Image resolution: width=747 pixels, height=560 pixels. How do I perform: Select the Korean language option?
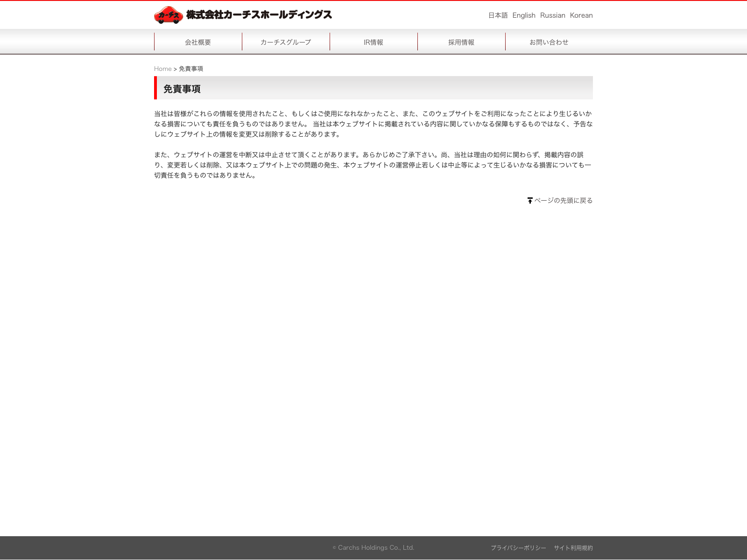pos(581,15)
